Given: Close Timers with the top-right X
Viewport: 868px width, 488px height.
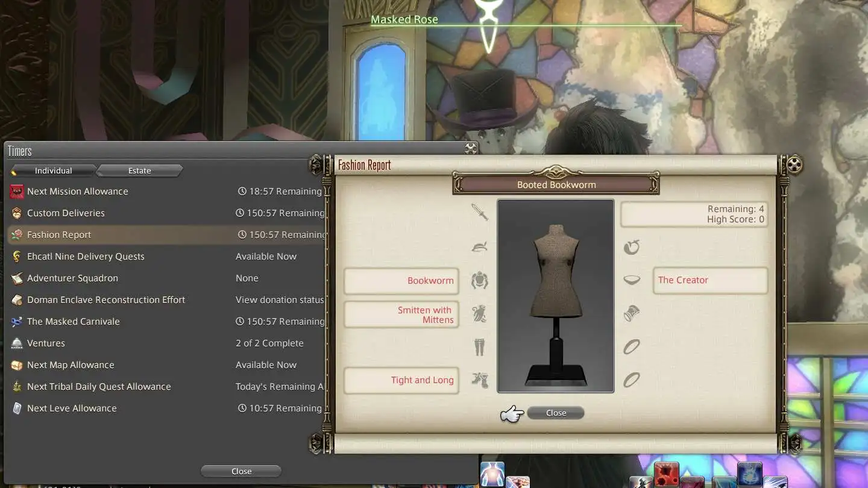Looking at the screenshot, I should pyautogui.click(x=471, y=149).
